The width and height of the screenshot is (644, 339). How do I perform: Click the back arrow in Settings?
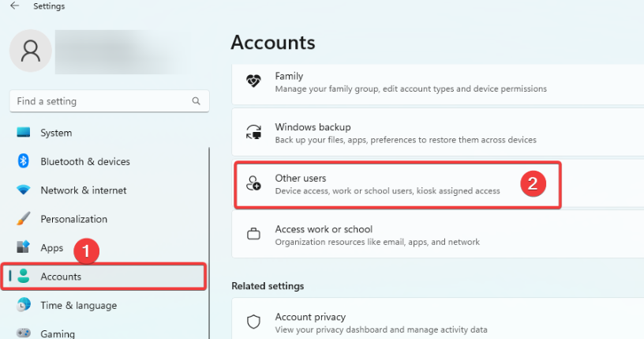point(14,6)
